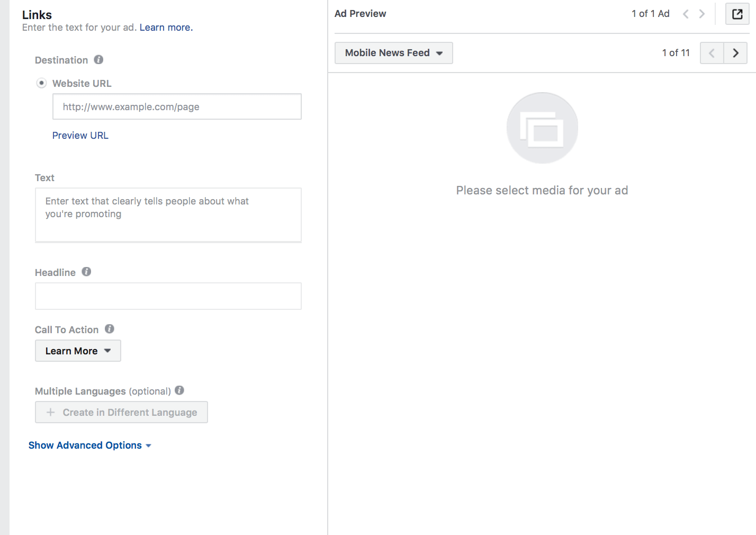Click the Links section heading
The image size is (756, 535).
tap(37, 14)
